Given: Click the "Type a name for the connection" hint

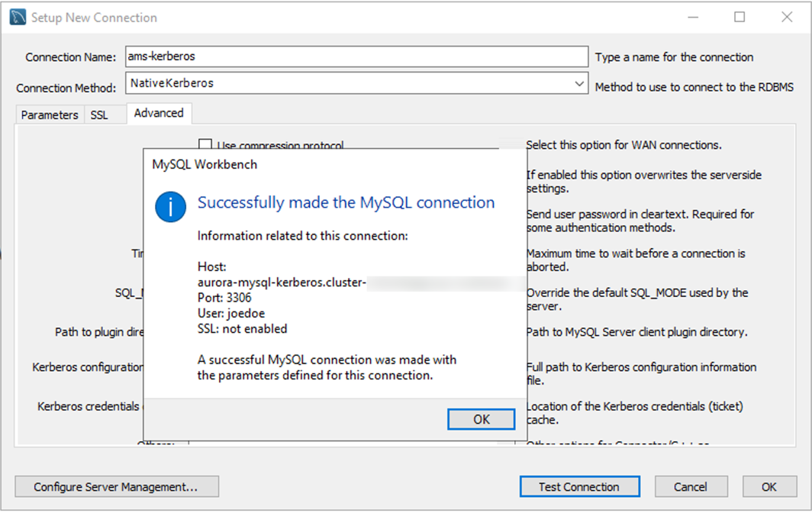Looking at the screenshot, I should [x=674, y=57].
